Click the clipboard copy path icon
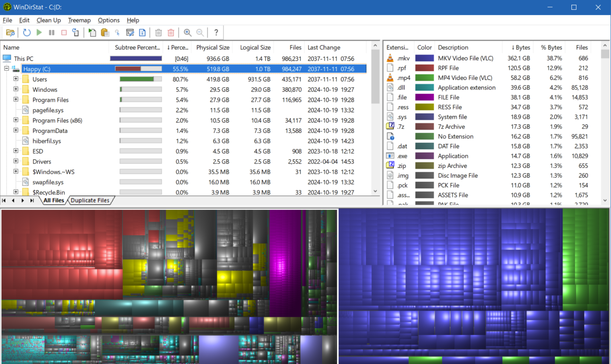Image resolution: width=611 pixels, height=364 pixels. click(105, 32)
